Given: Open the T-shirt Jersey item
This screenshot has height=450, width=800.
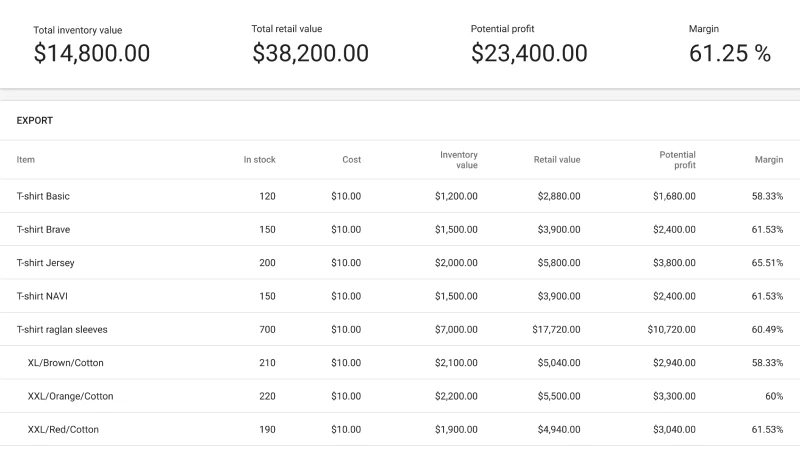Looking at the screenshot, I should [45, 263].
